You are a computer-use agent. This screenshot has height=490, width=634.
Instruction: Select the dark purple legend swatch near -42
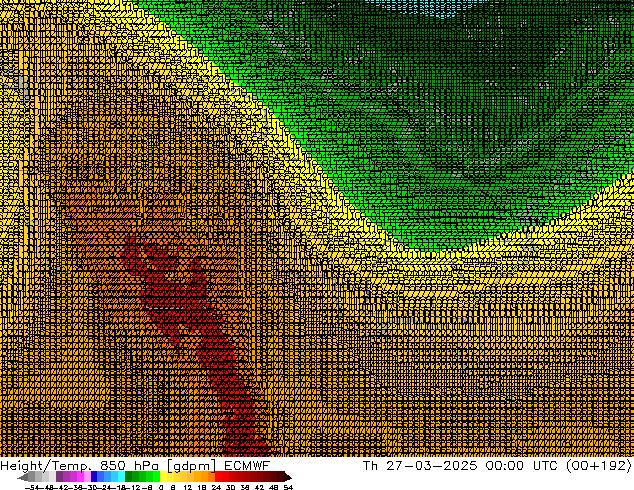click(x=59, y=476)
